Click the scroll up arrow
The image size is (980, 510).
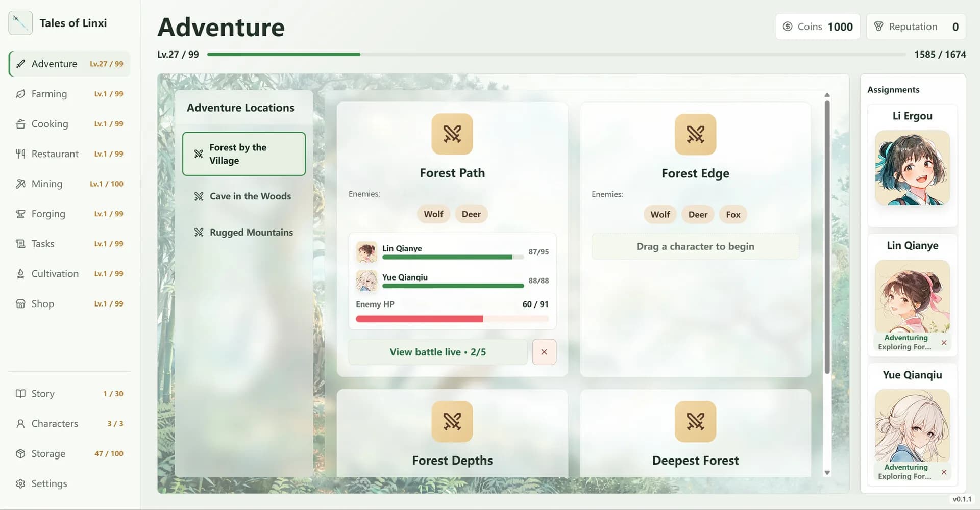827,95
